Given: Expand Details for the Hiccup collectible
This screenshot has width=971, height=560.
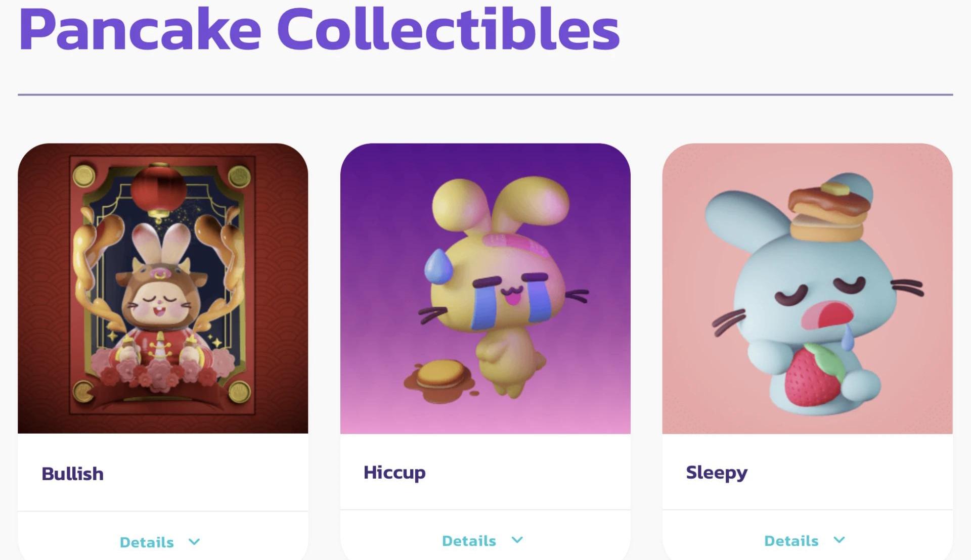Looking at the screenshot, I should pos(469,540).
